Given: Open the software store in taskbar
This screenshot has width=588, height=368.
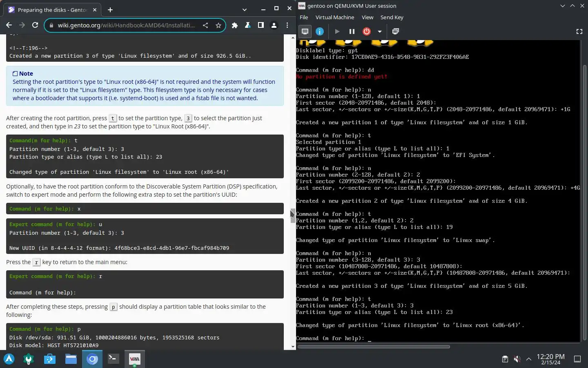Looking at the screenshot, I should pos(50,359).
